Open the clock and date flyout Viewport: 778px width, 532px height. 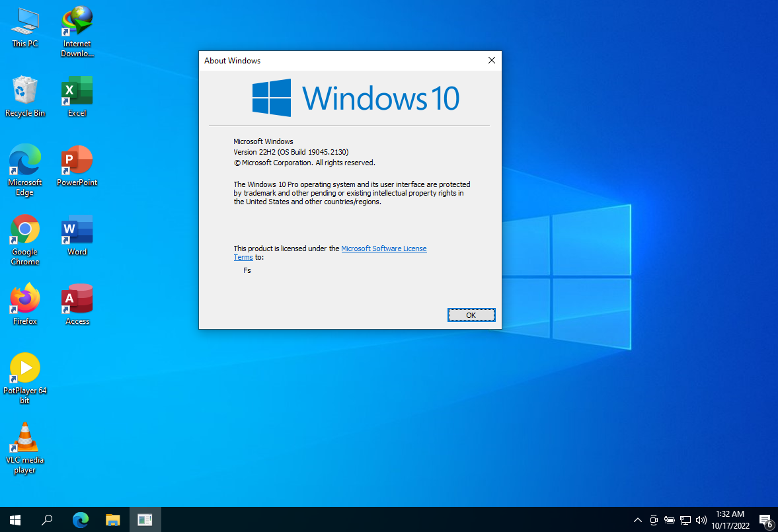point(730,519)
